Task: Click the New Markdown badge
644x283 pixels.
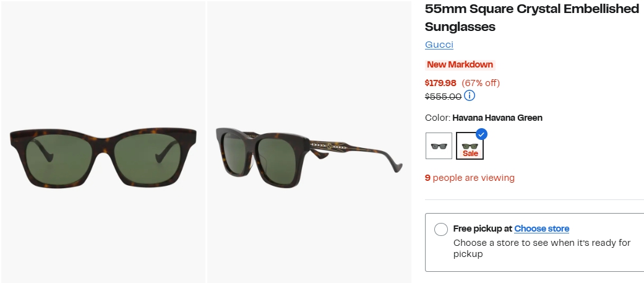Action: point(460,64)
